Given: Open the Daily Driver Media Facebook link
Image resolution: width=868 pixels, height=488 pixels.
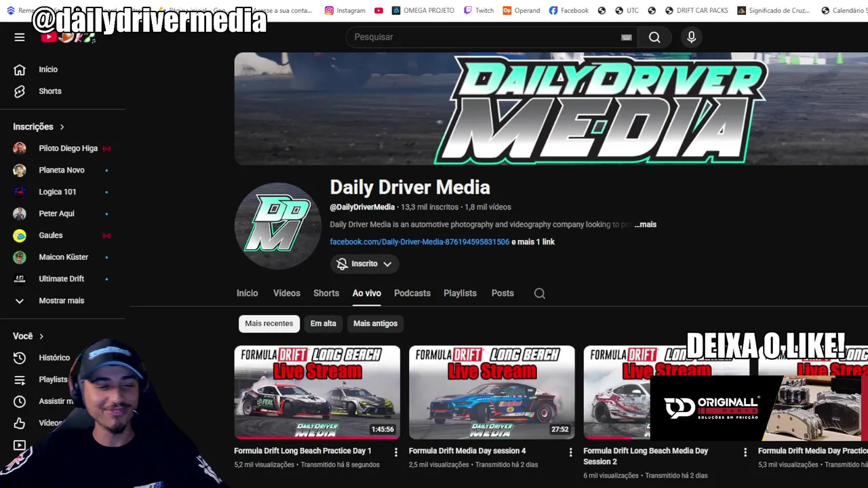Looking at the screenshot, I should pyautogui.click(x=420, y=242).
